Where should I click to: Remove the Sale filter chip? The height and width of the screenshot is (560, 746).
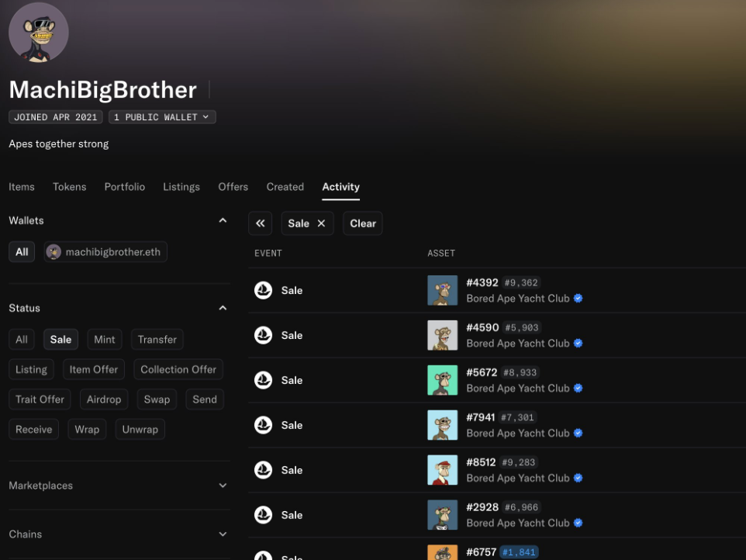[321, 223]
